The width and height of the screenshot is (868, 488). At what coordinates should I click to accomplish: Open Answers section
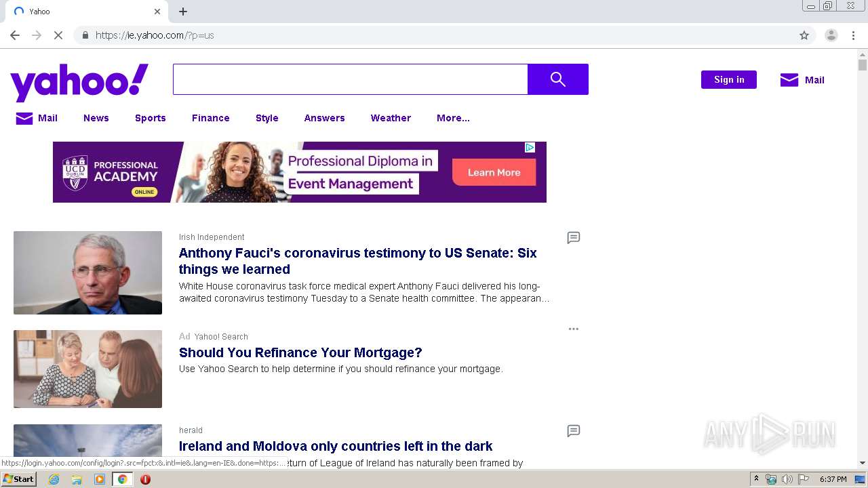point(325,118)
